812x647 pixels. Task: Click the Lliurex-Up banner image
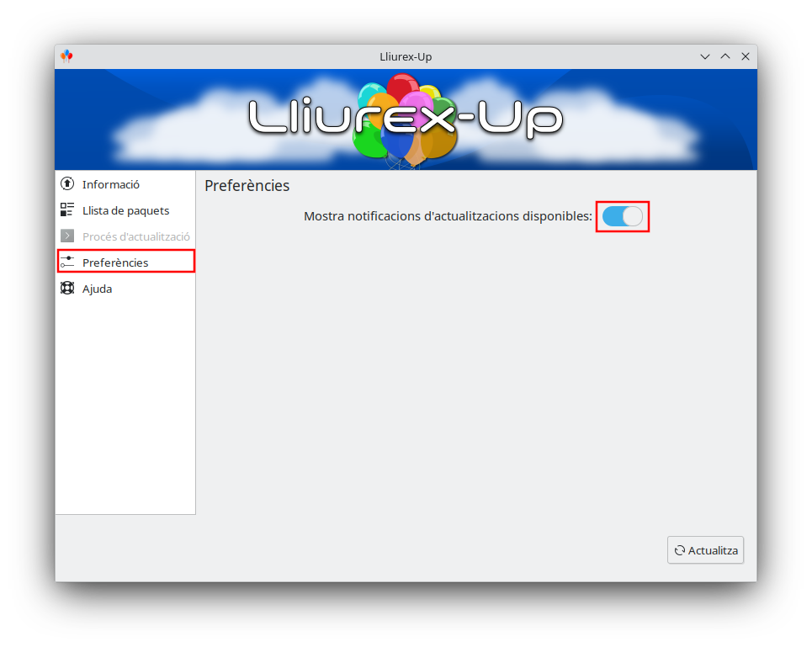(x=406, y=119)
